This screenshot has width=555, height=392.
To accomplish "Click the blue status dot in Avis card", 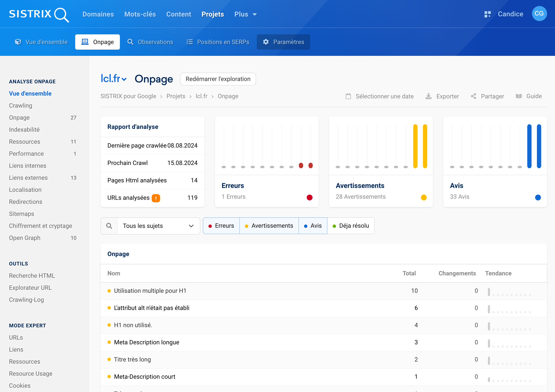I will coord(538,197).
